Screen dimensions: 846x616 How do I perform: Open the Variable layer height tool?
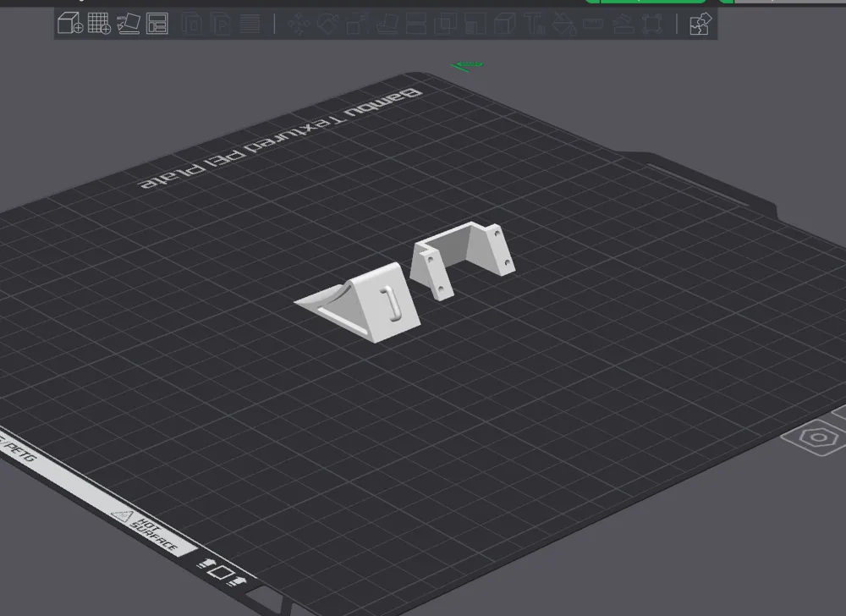point(250,24)
